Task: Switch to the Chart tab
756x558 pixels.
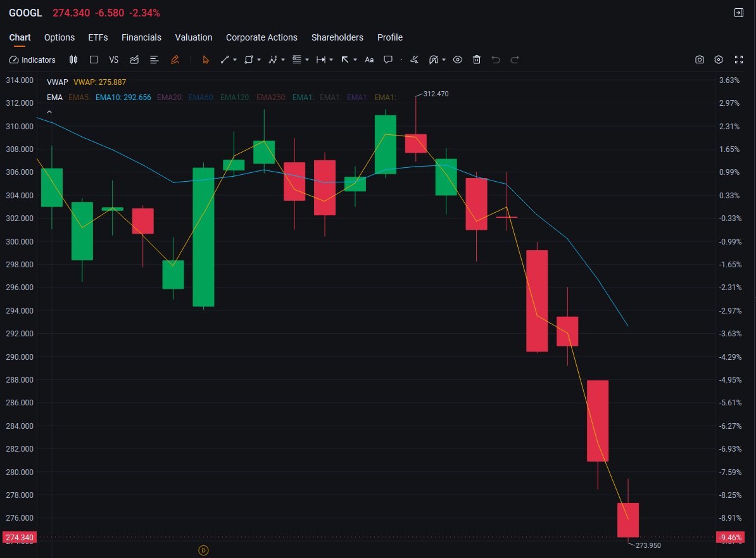Action: tap(20, 37)
